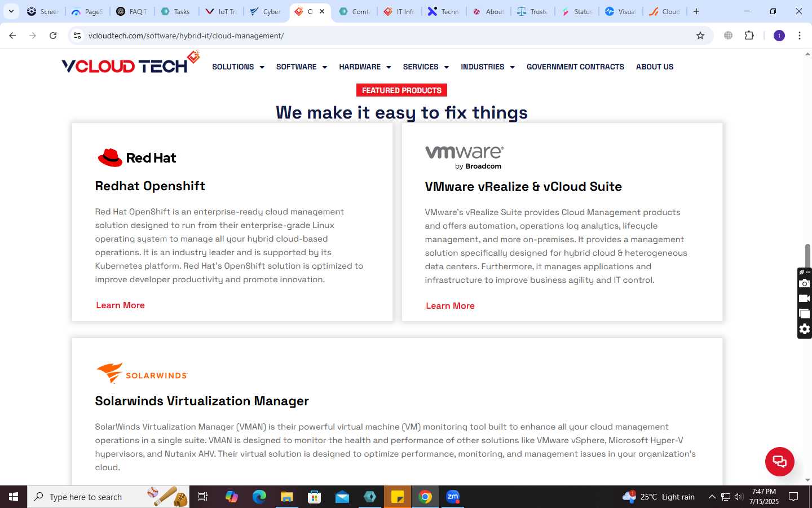812x508 pixels.
Task: Click the vCloud Tech logo
Action: pyautogui.click(x=130, y=63)
